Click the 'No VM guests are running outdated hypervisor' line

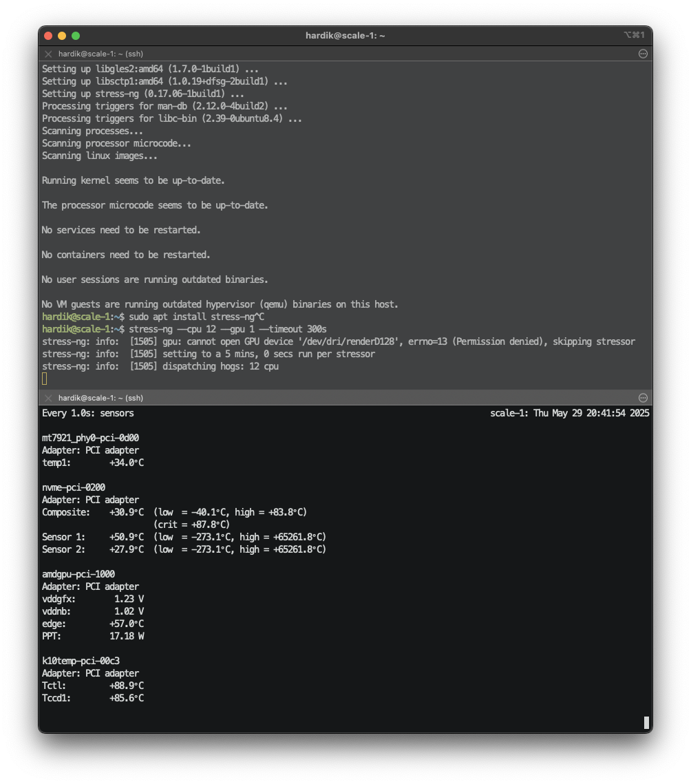point(220,304)
